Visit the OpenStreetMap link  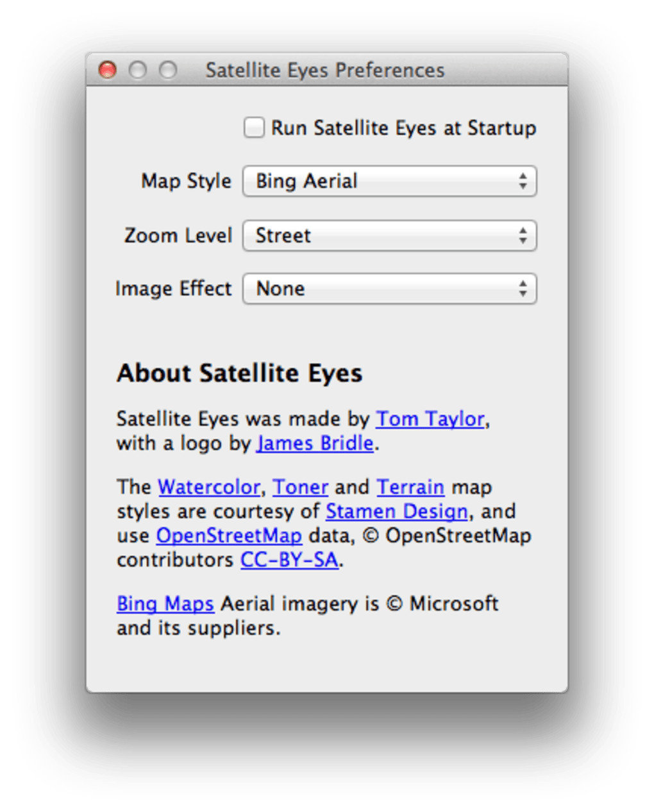[x=229, y=536]
